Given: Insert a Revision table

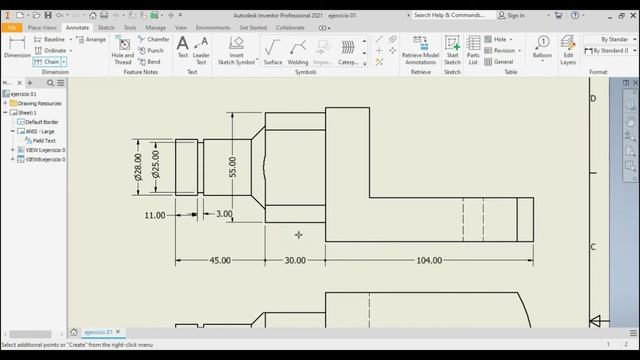Looking at the screenshot, I should pyautogui.click(x=500, y=50).
